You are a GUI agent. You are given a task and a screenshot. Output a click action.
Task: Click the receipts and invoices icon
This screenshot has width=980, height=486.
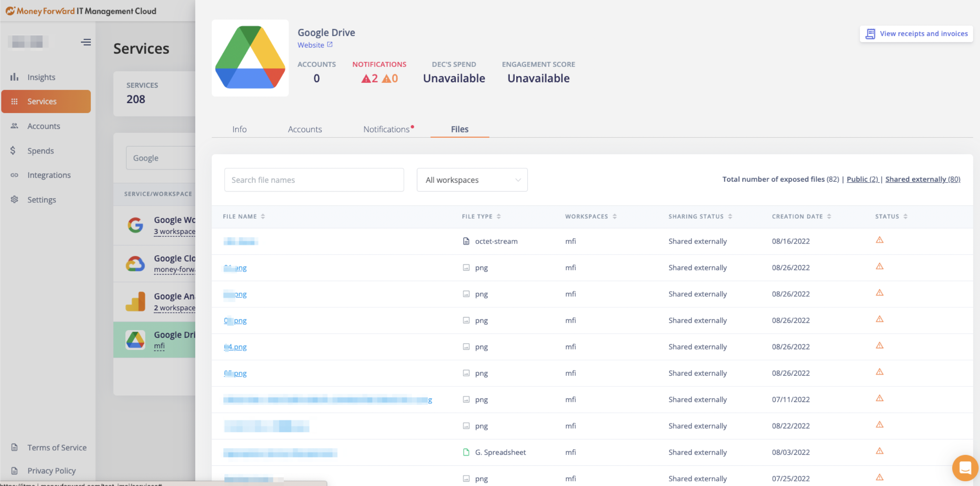870,34
